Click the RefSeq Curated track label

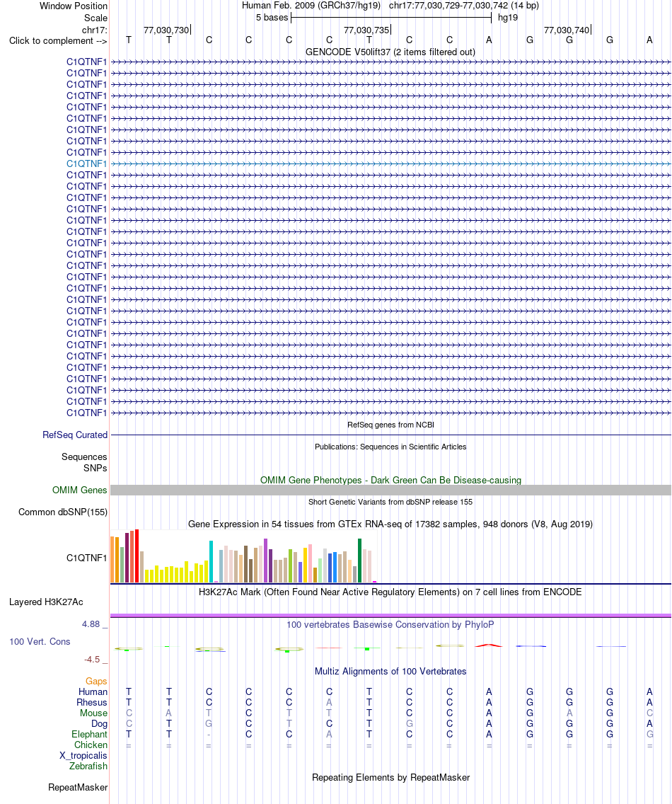(x=75, y=435)
